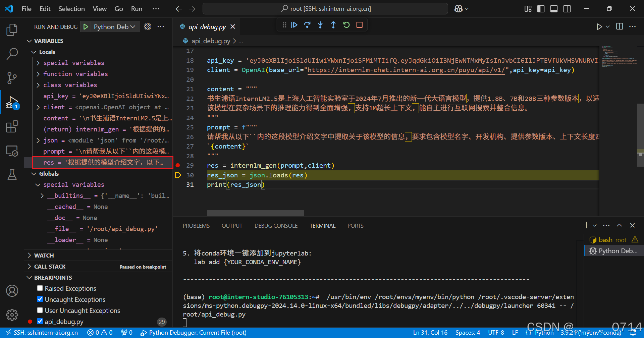Image resolution: width=644 pixels, height=338 pixels.
Task: Open Python Deb configuration dropdown
Action: point(115,27)
